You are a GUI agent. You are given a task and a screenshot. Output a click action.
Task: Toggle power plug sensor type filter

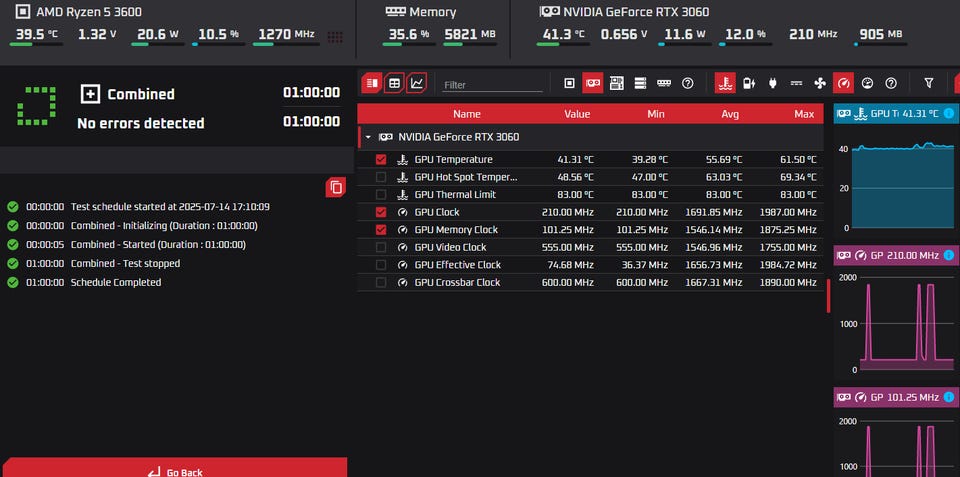(x=773, y=83)
